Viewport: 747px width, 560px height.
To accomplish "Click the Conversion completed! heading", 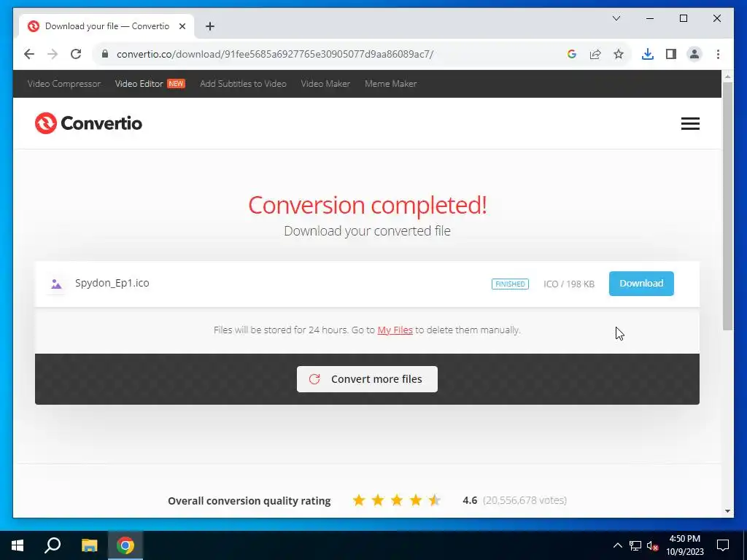I will click(x=368, y=205).
